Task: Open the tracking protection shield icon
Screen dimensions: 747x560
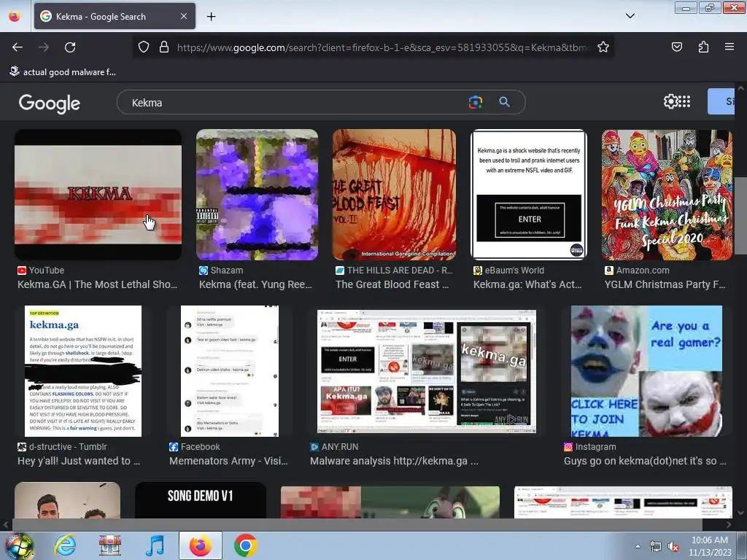Action: [144, 47]
